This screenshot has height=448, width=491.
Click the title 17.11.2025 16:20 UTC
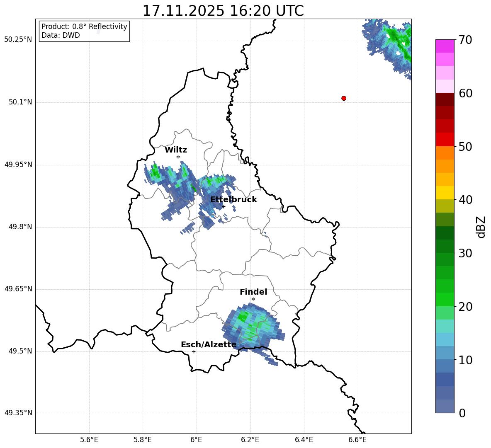click(223, 11)
